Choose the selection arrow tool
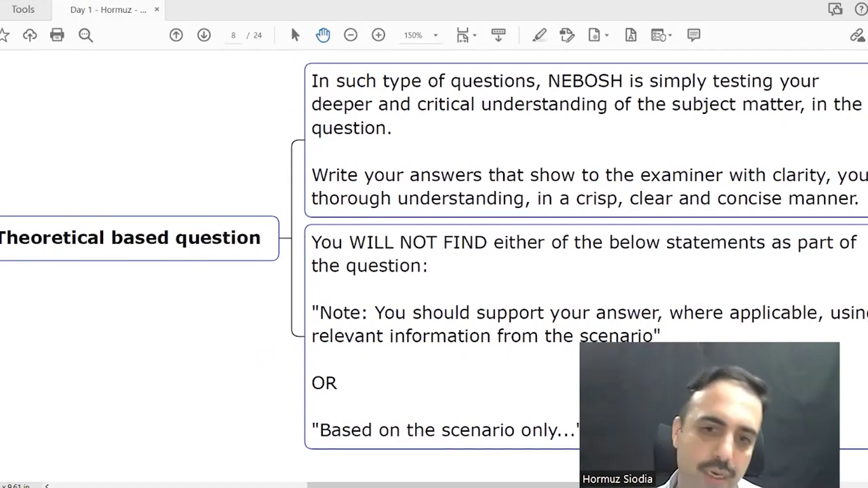 tap(295, 35)
